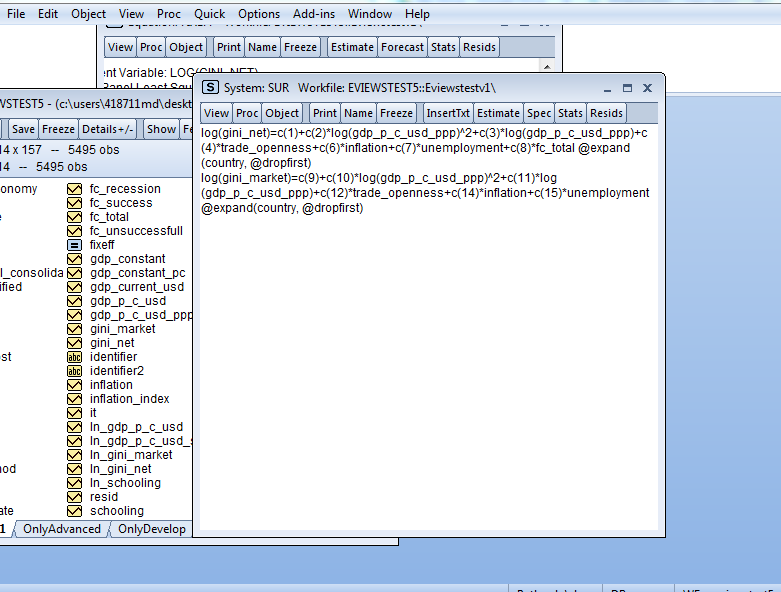Click Name in the System SUR toolbar

(358, 113)
